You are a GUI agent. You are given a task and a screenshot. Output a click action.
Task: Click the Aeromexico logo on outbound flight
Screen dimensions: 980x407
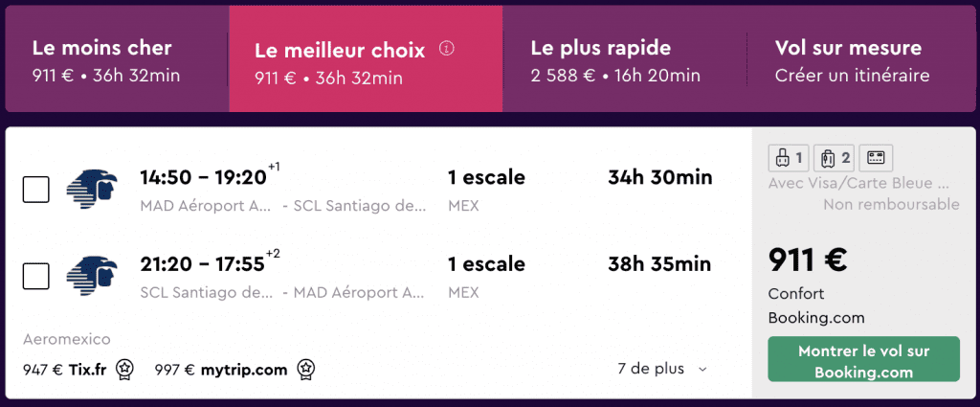93,189
